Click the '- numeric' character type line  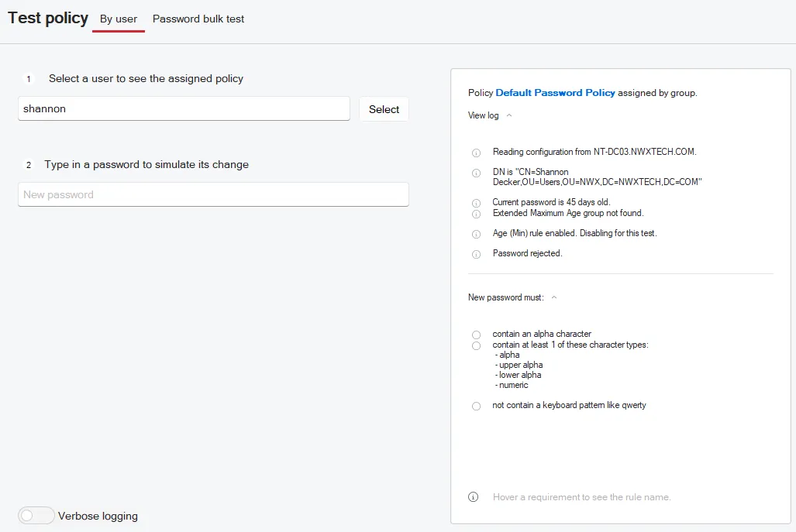click(512, 385)
